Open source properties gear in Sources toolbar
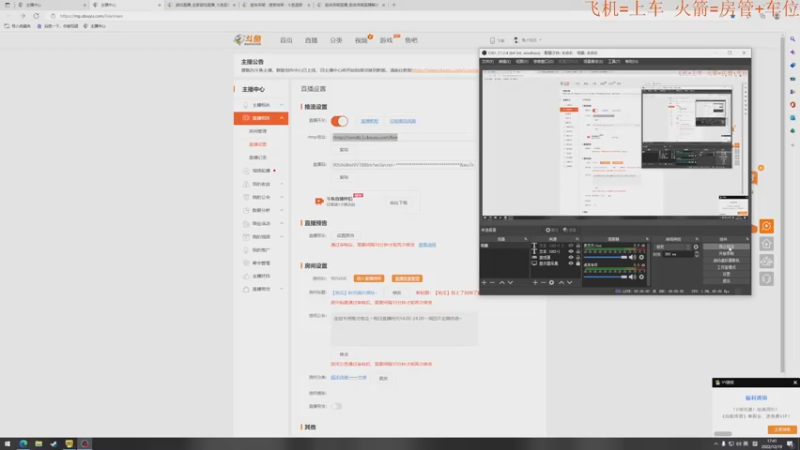This screenshot has width=800, height=450. click(552, 282)
